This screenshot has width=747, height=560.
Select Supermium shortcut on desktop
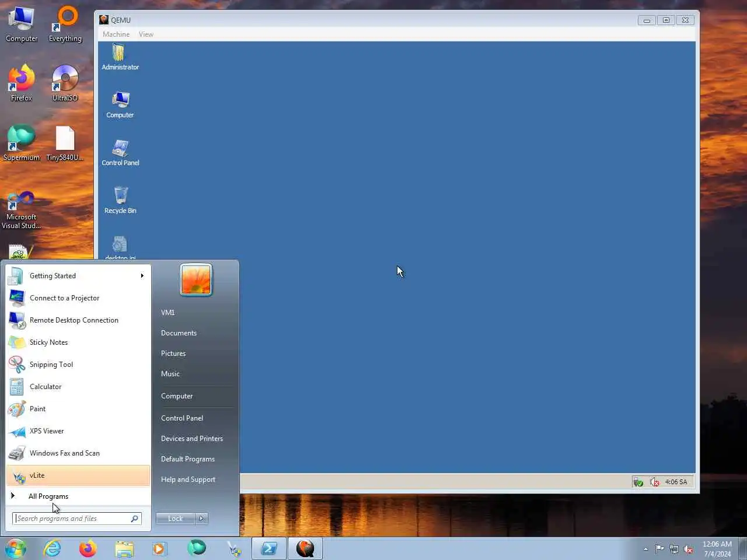(x=22, y=143)
